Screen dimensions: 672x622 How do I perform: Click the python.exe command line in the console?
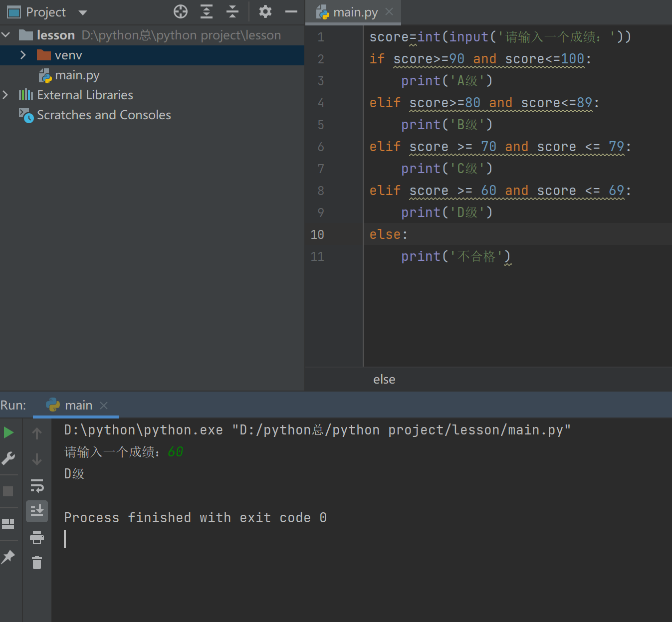317,430
